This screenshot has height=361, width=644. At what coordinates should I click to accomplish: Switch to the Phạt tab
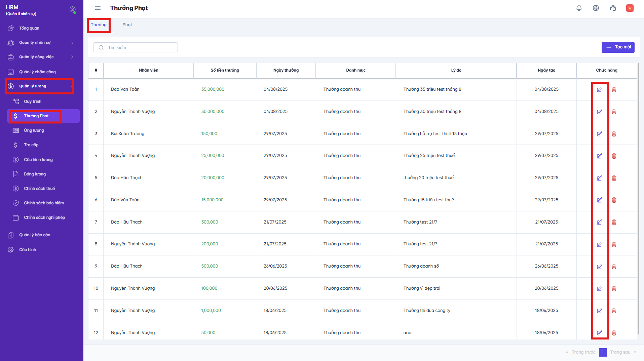pyautogui.click(x=127, y=25)
